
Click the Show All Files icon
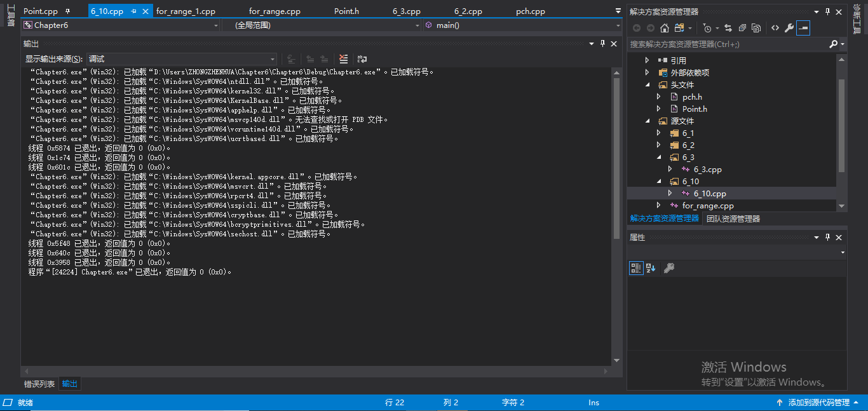[756, 28]
